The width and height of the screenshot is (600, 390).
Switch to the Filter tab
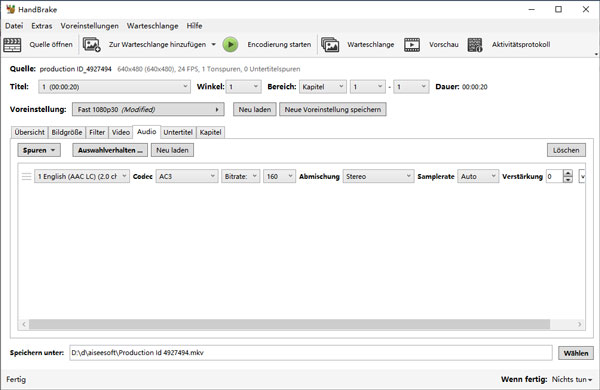point(97,132)
